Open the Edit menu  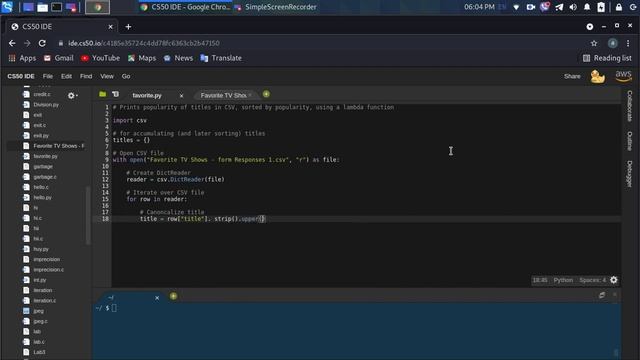[66, 76]
